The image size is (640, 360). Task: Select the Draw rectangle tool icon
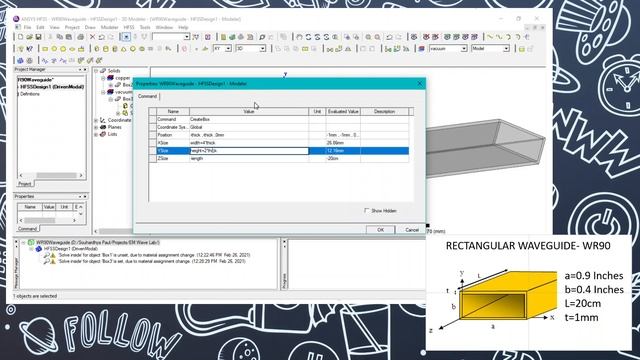pyautogui.click(x=45, y=49)
